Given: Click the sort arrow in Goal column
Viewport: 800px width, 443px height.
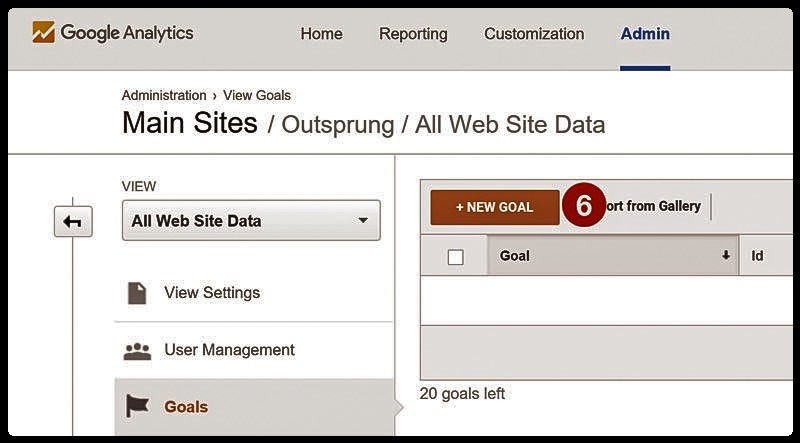Looking at the screenshot, I should [726, 256].
